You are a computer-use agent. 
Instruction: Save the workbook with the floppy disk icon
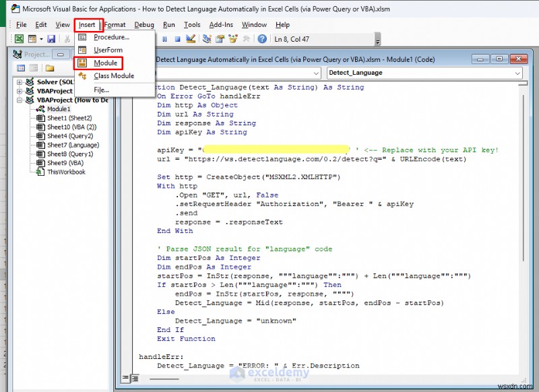point(51,39)
